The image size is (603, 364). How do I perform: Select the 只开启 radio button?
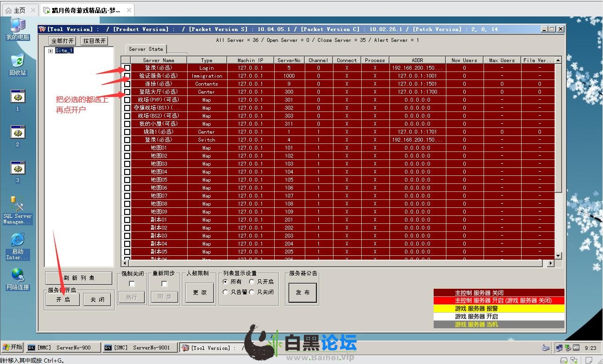(252, 282)
